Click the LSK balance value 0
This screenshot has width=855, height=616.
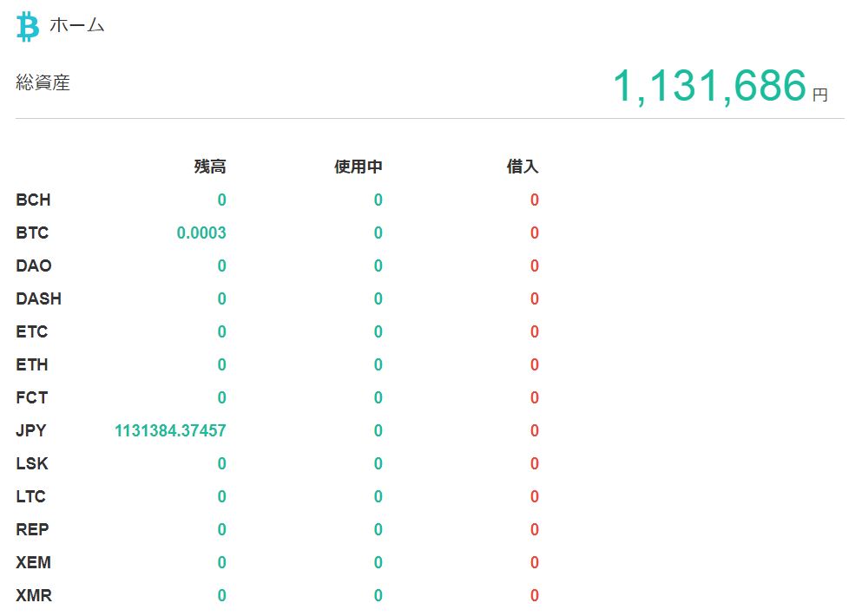221,463
